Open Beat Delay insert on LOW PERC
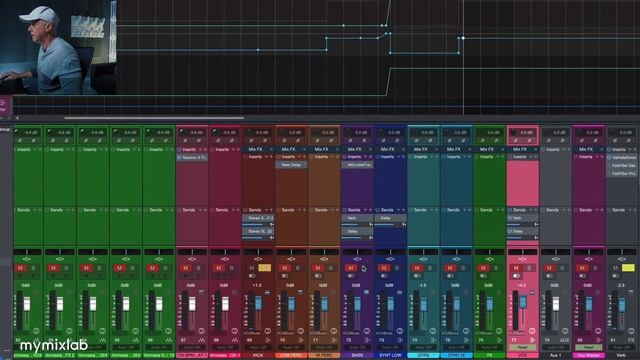The height and width of the screenshot is (360, 640). coord(291,165)
